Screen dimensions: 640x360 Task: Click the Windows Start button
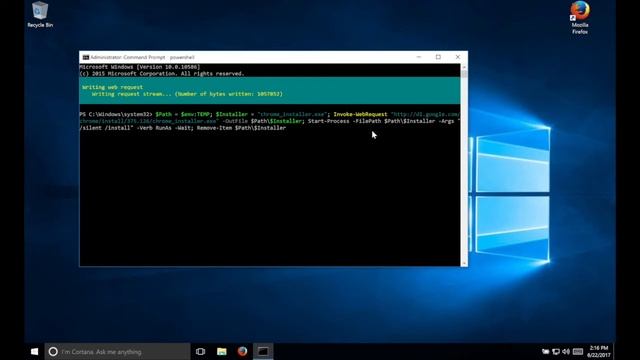35,351
